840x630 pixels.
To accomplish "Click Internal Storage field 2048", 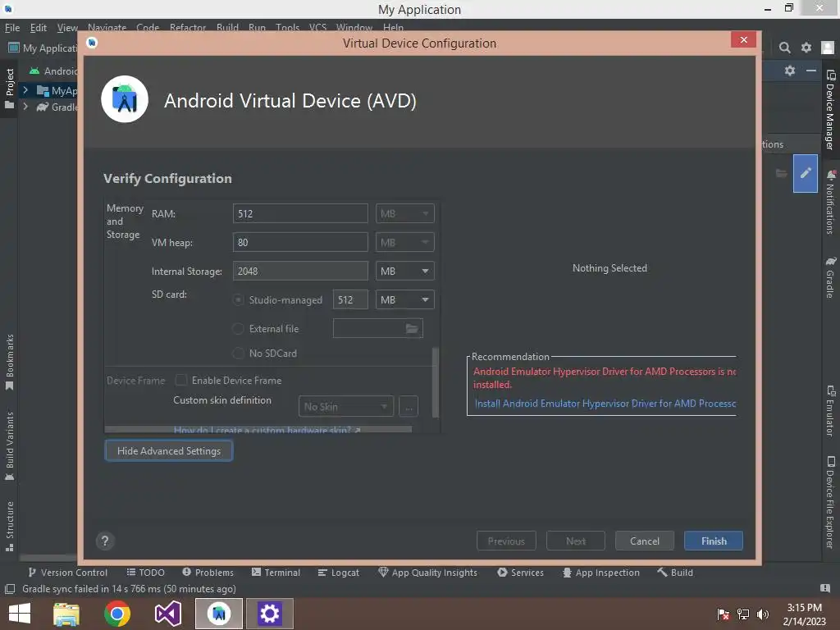I will [300, 271].
